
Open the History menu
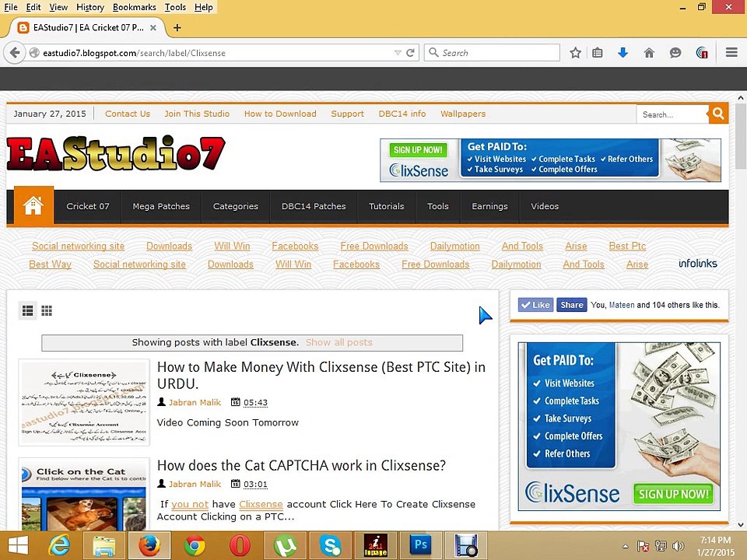[x=90, y=7]
